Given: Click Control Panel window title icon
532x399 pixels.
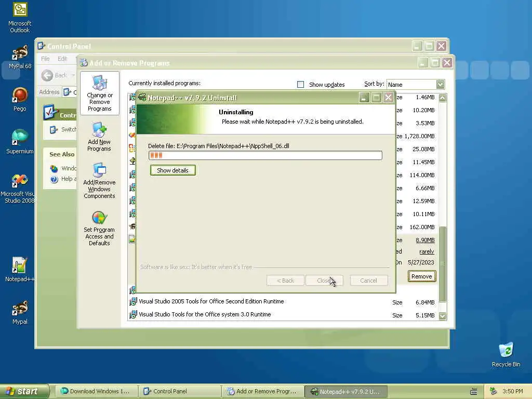Looking at the screenshot, I should [x=41, y=46].
